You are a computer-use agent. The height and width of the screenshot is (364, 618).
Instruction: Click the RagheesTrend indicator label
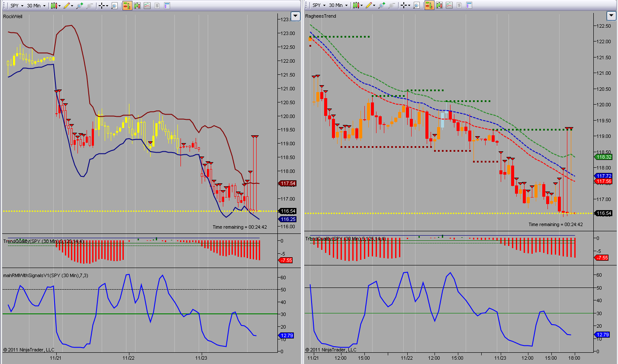tap(321, 16)
